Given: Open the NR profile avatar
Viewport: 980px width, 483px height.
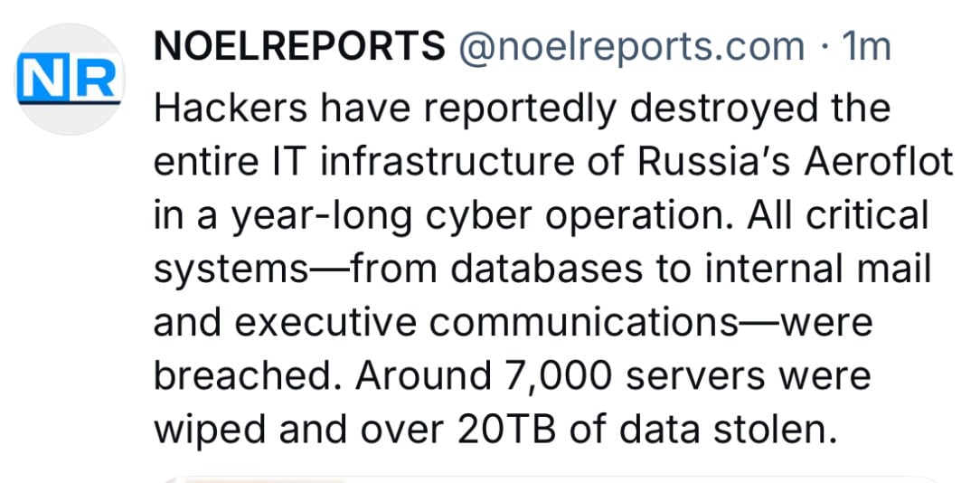Looking at the screenshot, I should (70, 79).
